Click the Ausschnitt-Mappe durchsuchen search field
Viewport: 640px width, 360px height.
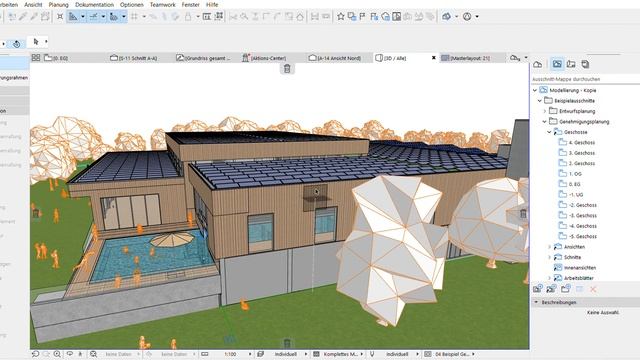pos(585,79)
